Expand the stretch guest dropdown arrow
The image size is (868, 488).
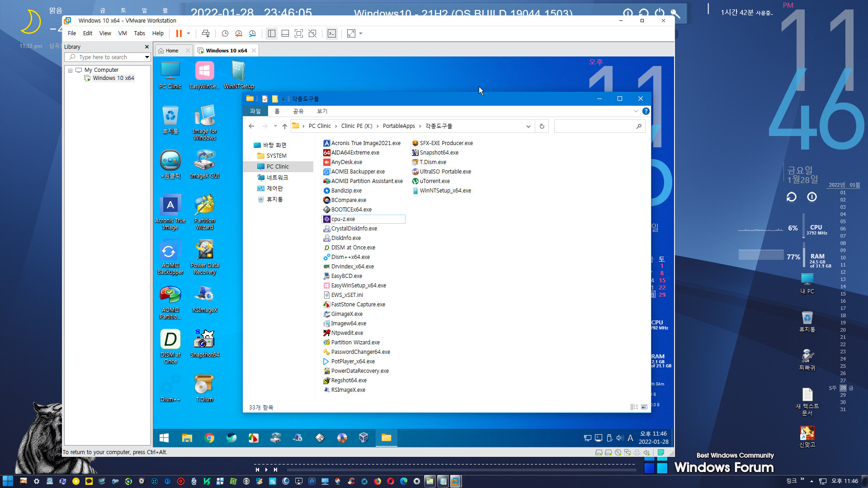pyautogui.click(x=361, y=33)
